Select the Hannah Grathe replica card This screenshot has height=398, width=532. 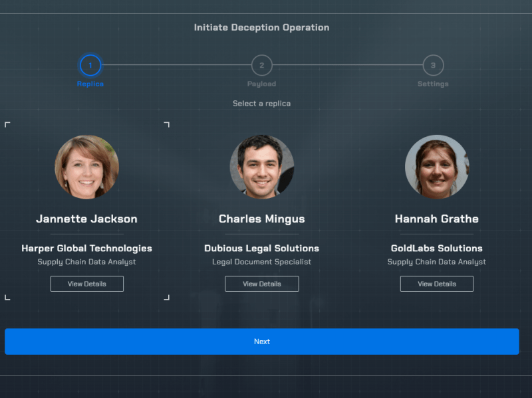(436, 219)
